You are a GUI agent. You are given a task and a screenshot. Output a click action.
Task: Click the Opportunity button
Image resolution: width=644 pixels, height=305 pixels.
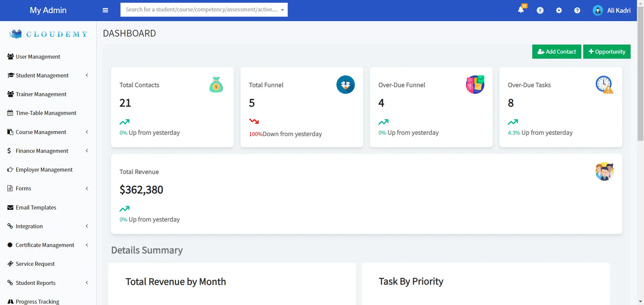pyautogui.click(x=607, y=52)
